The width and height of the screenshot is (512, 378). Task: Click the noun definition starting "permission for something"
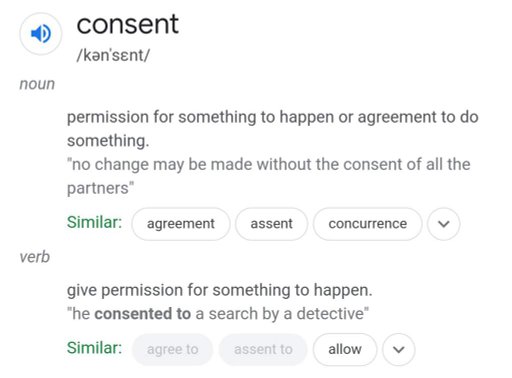click(272, 129)
